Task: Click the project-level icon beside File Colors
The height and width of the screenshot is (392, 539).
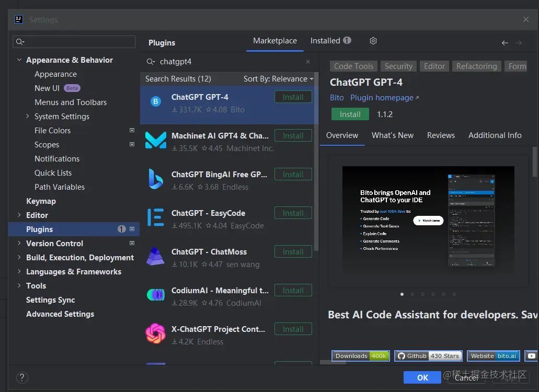Action: [132, 130]
